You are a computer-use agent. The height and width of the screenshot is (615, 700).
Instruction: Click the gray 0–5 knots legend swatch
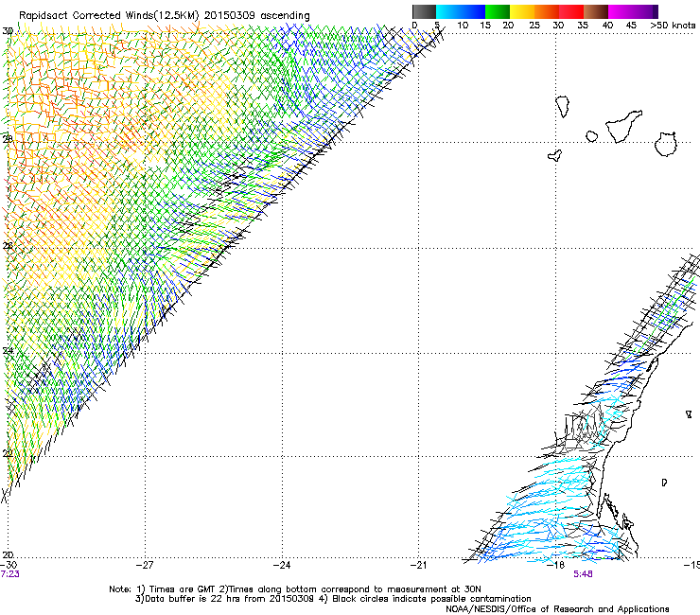point(424,11)
